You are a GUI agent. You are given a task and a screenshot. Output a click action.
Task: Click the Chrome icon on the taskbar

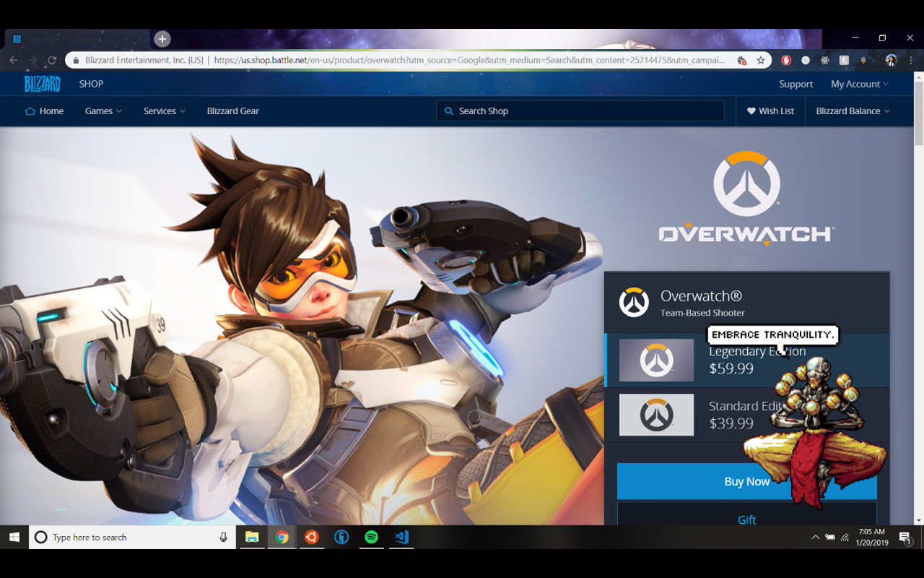point(282,537)
